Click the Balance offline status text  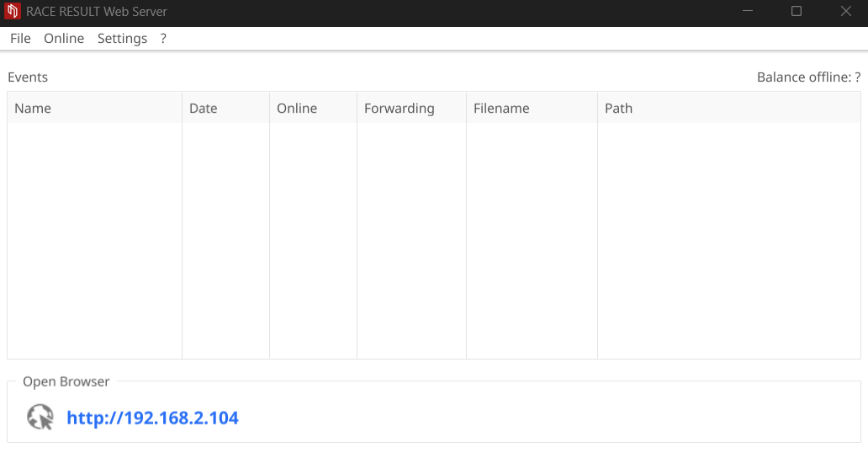pos(808,77)
